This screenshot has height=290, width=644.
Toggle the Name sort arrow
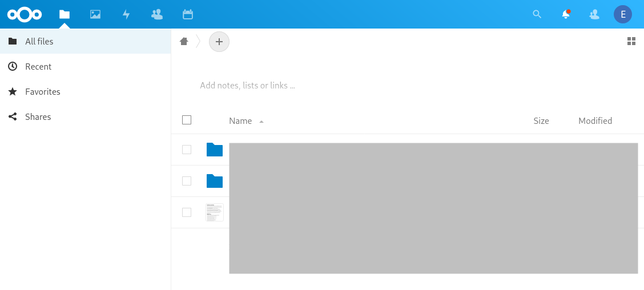(x=261, y=122)
